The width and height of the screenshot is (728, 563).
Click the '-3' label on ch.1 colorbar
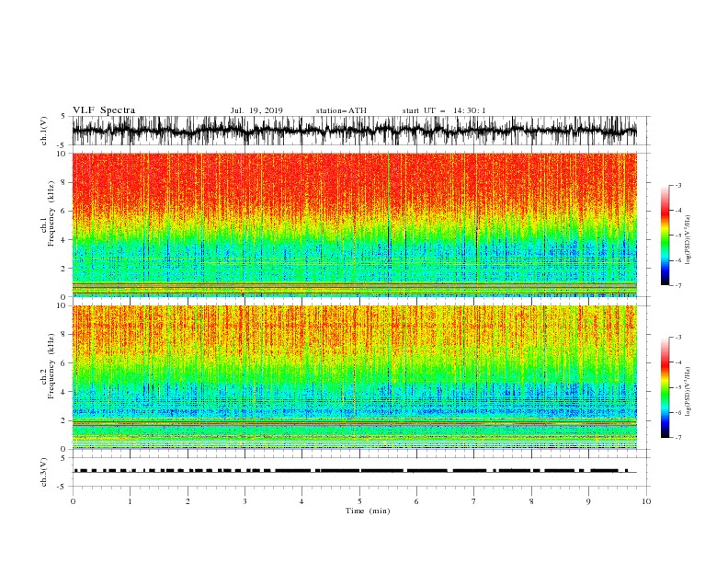(677, 185)
